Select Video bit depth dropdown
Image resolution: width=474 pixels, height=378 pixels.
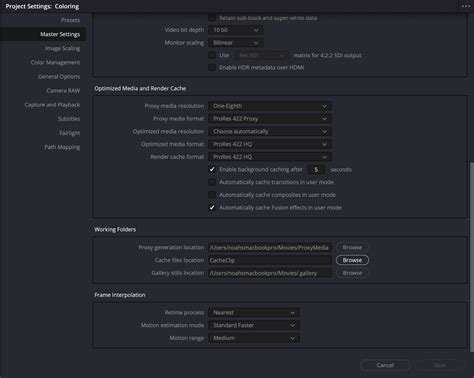tap(236, 30)
